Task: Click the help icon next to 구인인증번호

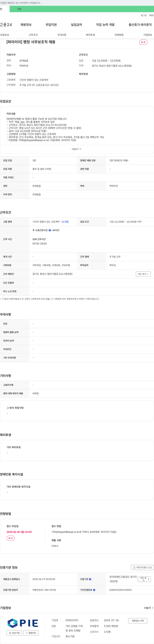Action: click(94, 590)
